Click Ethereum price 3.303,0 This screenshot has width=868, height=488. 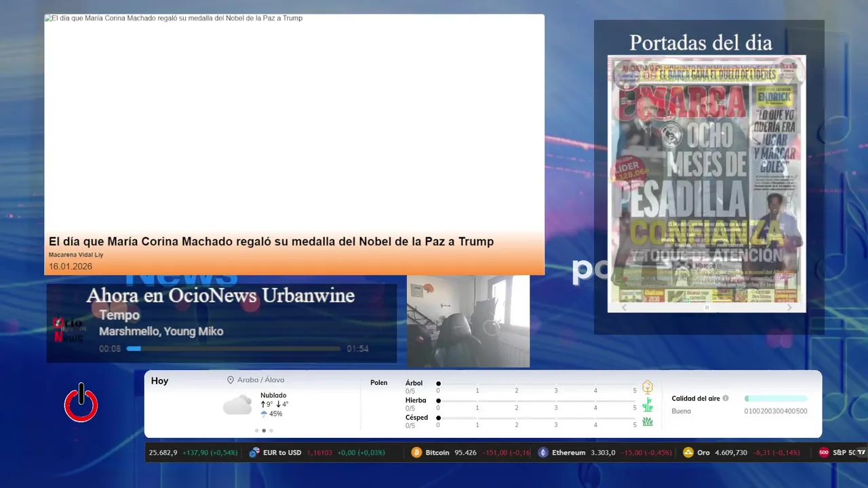click(603, 452)
